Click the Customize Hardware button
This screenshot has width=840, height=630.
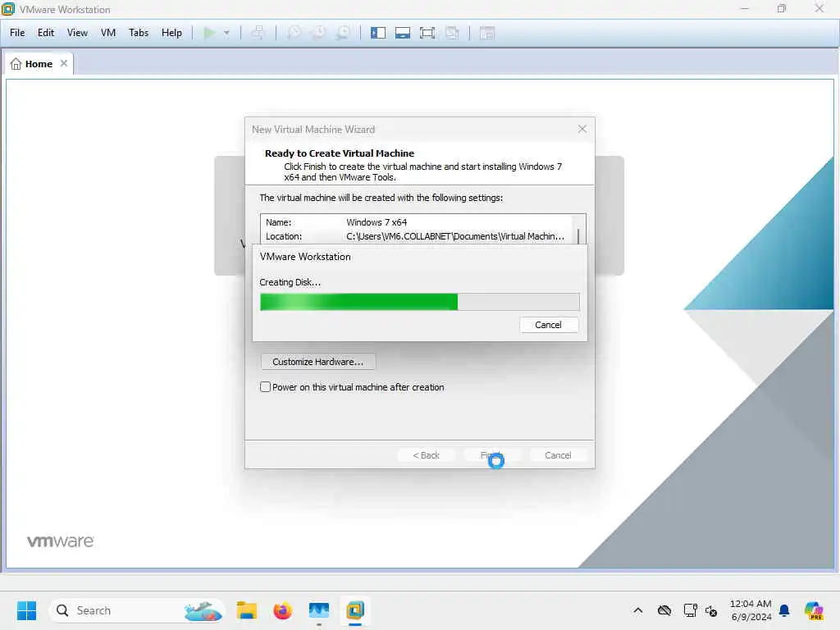[x=318, y=362]
